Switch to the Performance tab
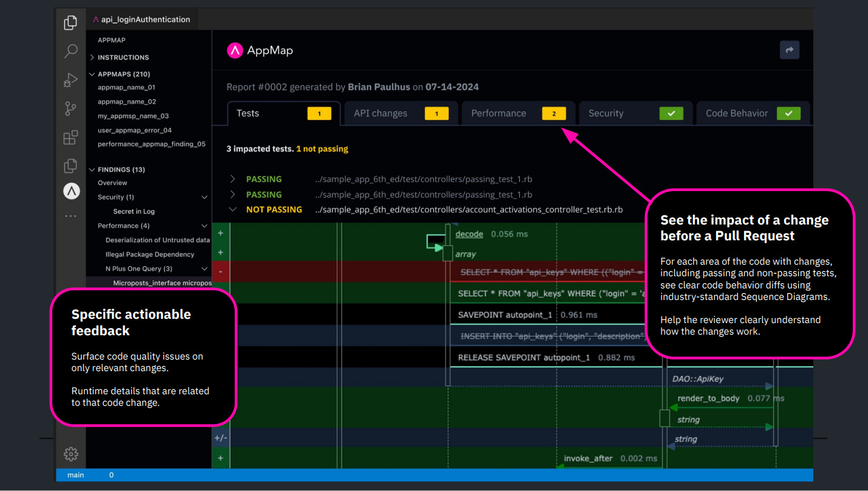 click(518, 113)
